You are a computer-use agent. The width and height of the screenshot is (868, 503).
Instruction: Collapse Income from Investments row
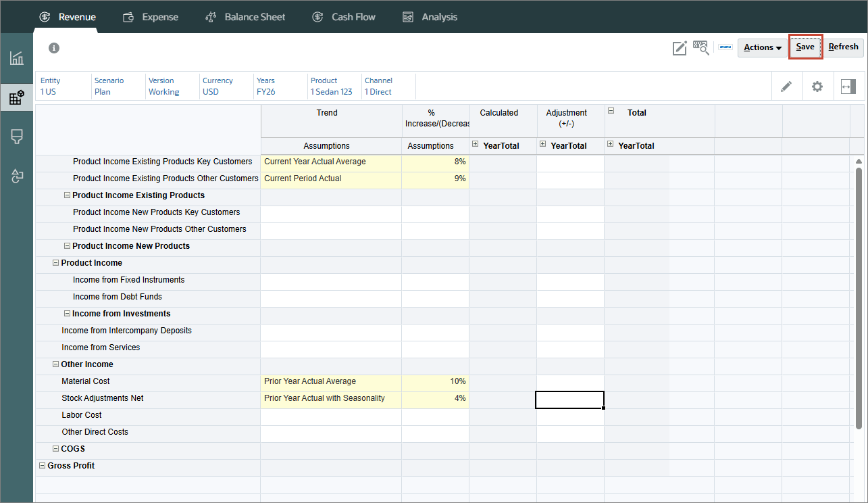(x=67, y=314)
